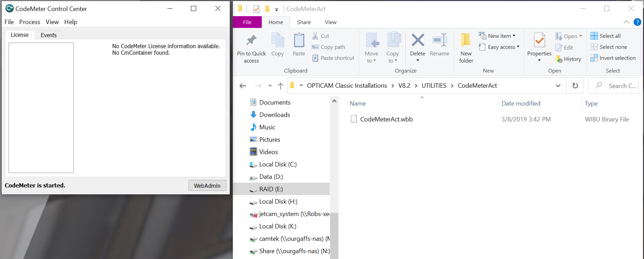Screen dimensions: 644x259
Task: Click Select none in ribbon
Action: (609, 47)
